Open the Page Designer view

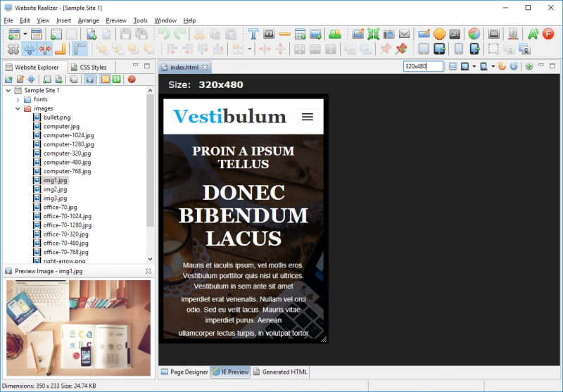pos(184,372)
